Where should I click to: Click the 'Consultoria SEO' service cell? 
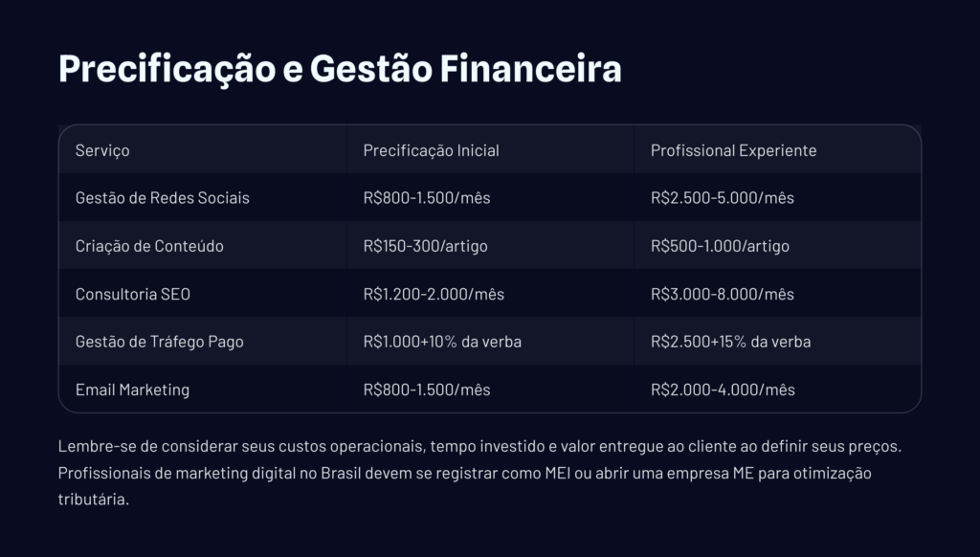[x=133, y=294]
